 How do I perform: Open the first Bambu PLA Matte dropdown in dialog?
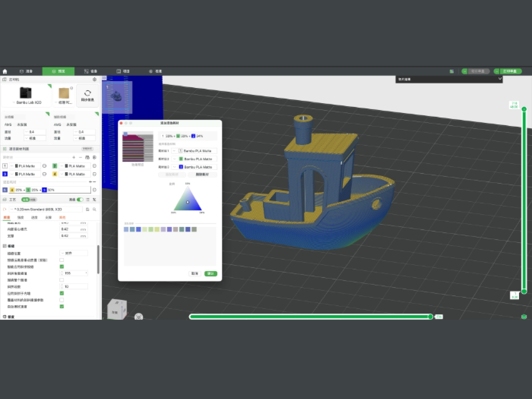(194, 151)
